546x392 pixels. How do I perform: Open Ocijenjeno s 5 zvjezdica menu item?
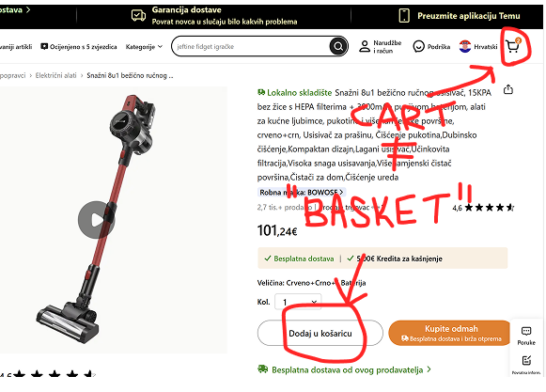(79, 47)
